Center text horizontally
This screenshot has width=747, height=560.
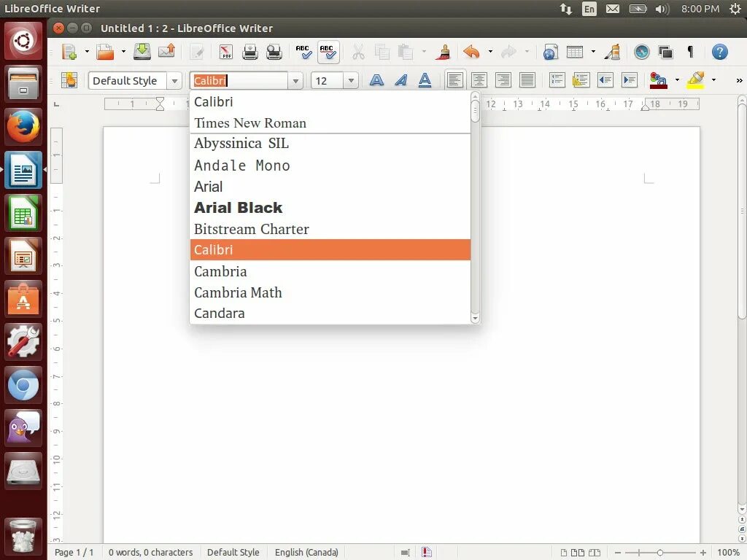479,80
